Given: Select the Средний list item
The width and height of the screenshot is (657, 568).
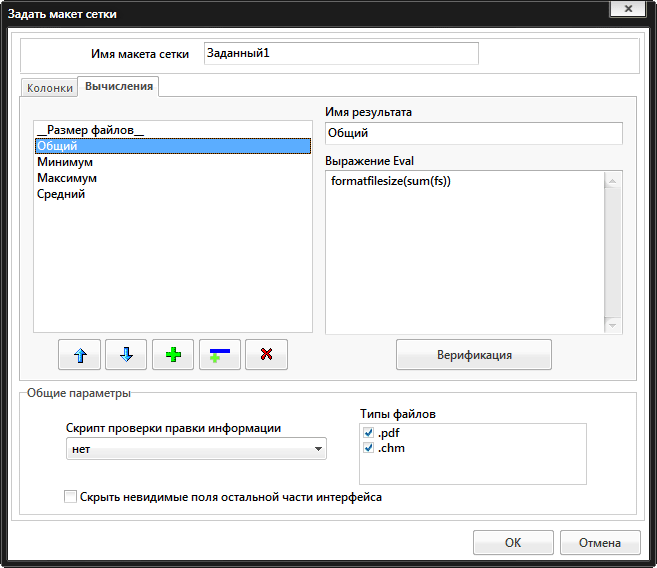Looking at the screenshot, I should pos(173,194).
